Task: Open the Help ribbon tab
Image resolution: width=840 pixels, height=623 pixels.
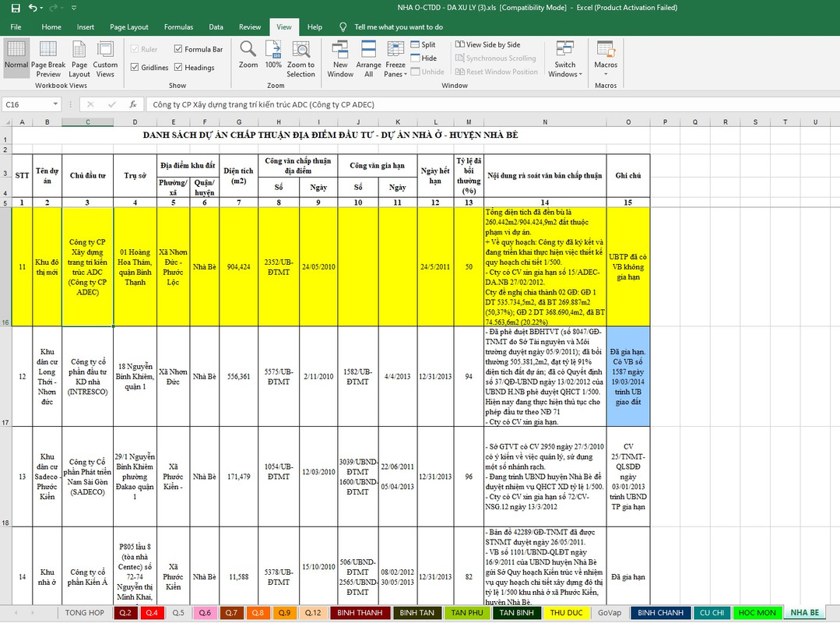Action: [x=315, y=26]
